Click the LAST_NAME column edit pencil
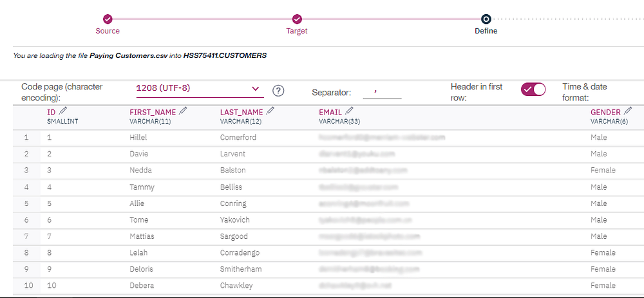 270,111
